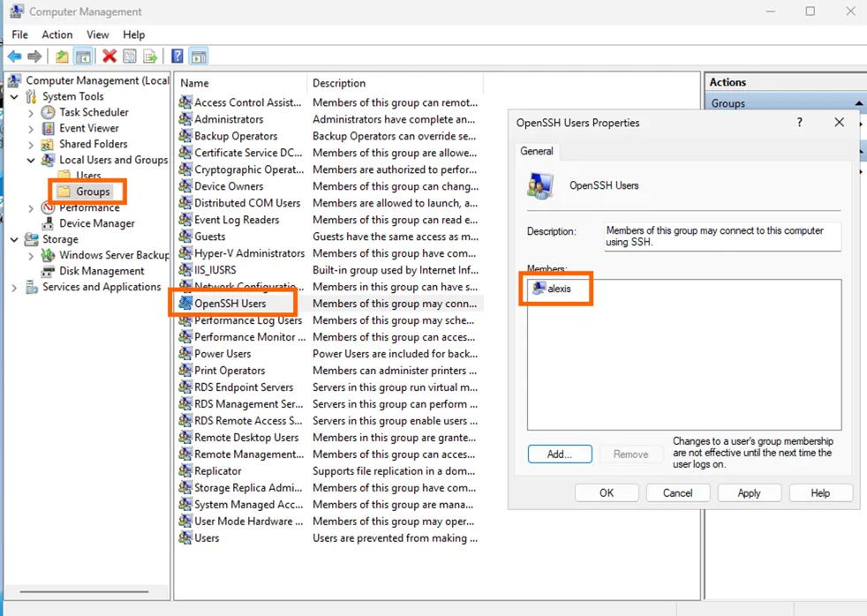The height and width of the screenshot is (616, 867).
Task: Click the question mark in dialog title
Action: click(800, 122)
